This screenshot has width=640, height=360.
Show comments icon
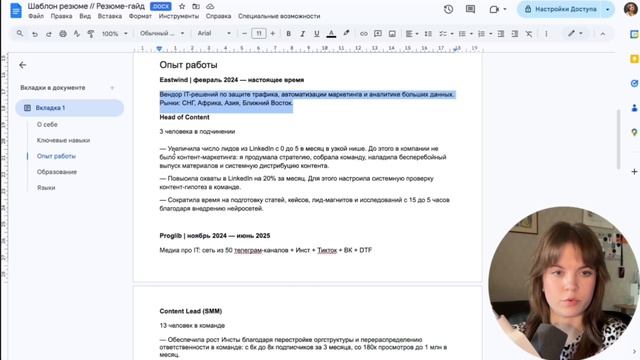click(x=470, y=9)
